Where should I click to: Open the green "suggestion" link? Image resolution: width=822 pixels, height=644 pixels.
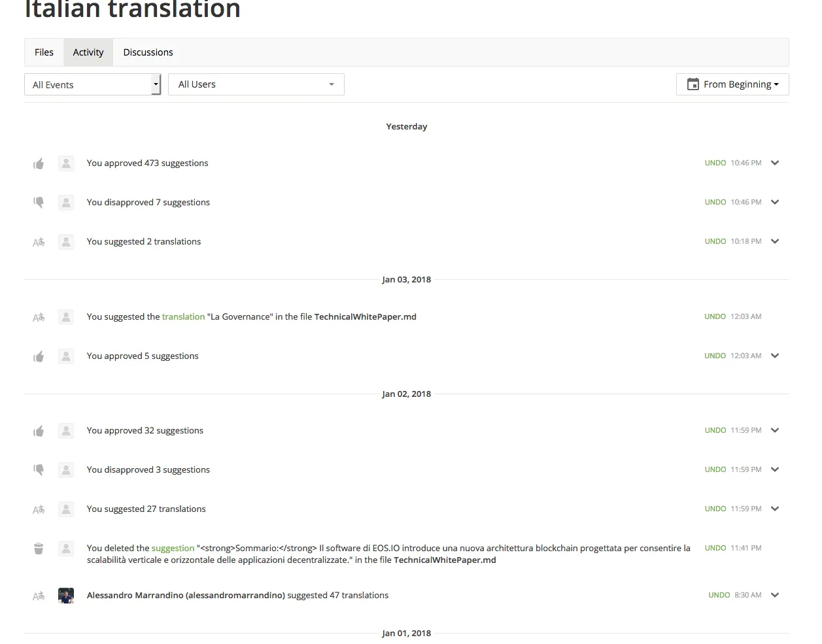[x=173, y=549]
